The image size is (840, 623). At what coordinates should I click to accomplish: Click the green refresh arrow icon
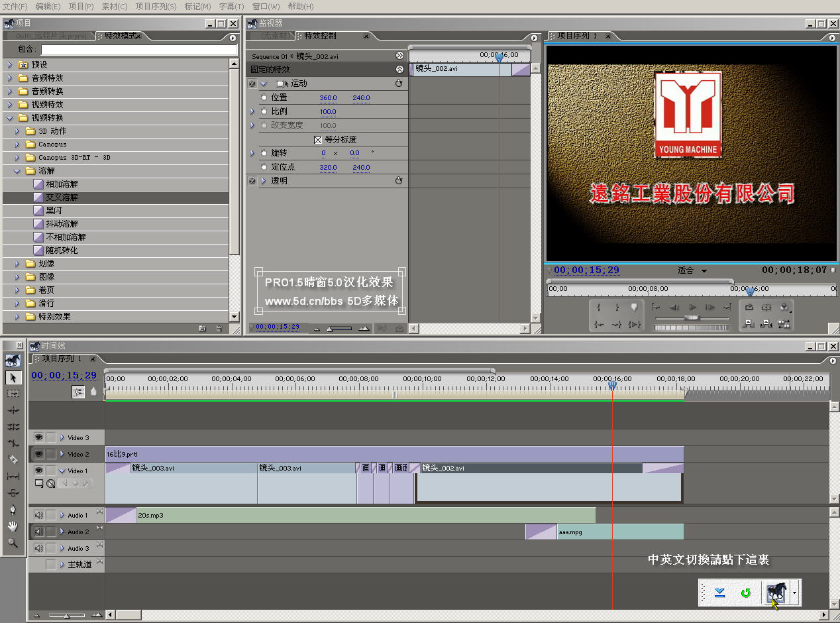746,593
